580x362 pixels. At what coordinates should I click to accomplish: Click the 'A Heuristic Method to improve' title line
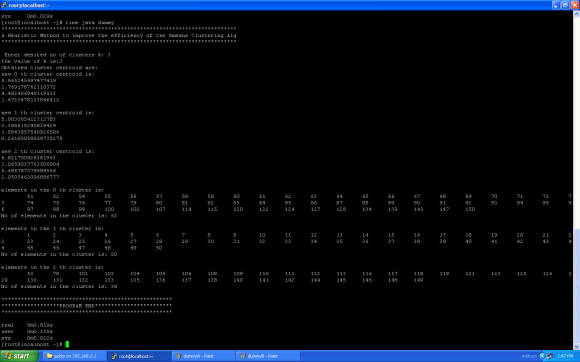click(x=119, y=35)
